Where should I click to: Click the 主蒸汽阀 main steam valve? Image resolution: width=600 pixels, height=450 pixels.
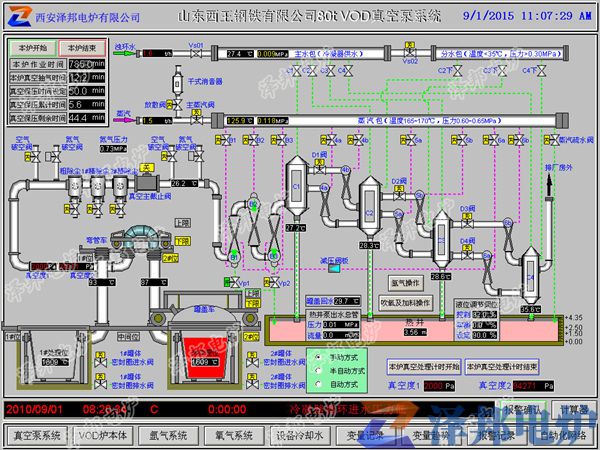(x=196, y=117)
